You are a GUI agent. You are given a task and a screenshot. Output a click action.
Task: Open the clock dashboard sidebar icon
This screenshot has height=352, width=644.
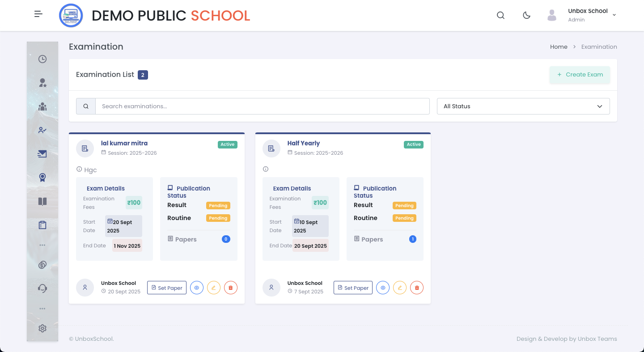click(42, 59)
